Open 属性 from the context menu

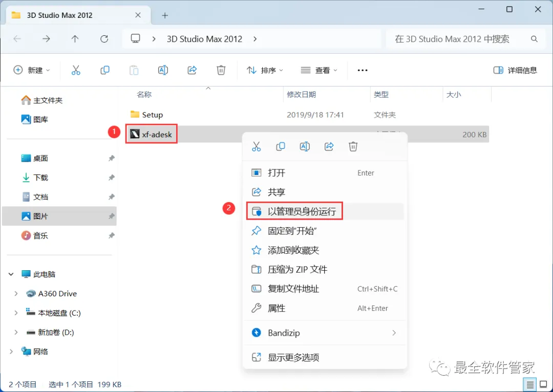point(325,309)
